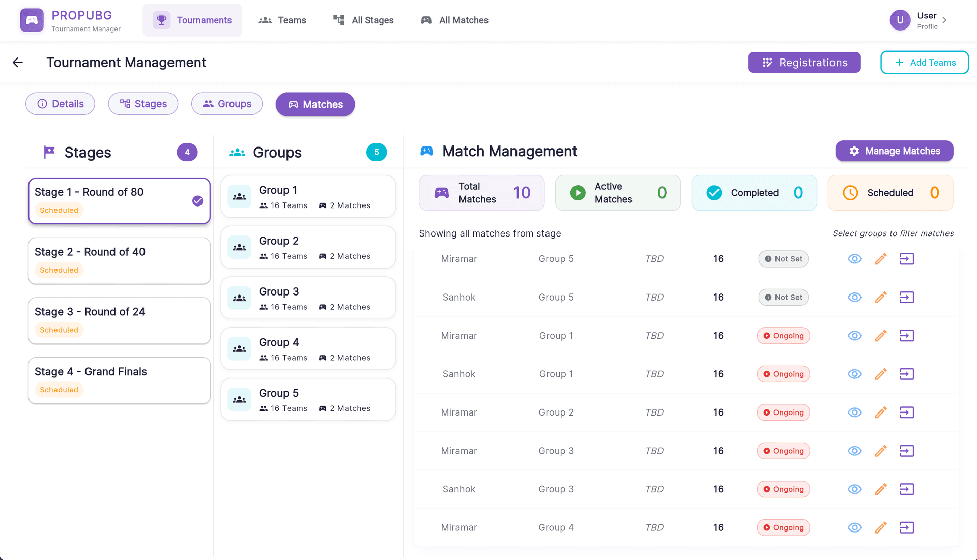
Task: Click the gamepad icon next to Match Management
Action: [426, 151]
